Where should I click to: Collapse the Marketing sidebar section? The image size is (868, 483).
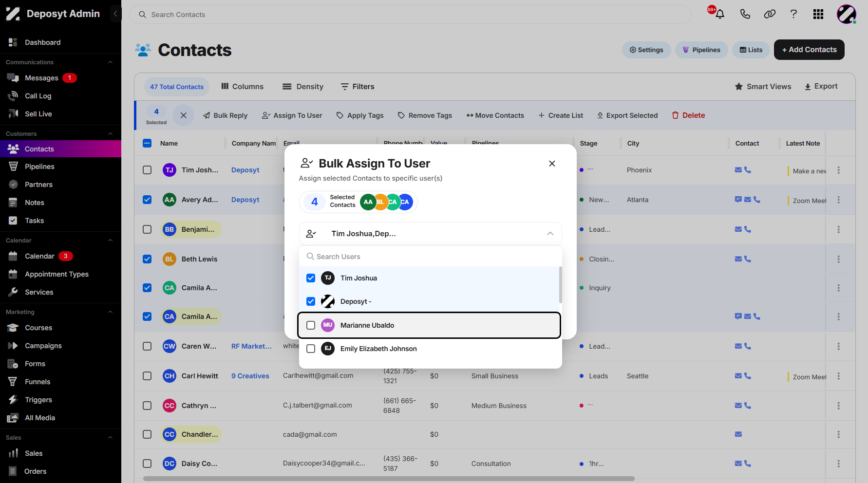pos(110,312)
